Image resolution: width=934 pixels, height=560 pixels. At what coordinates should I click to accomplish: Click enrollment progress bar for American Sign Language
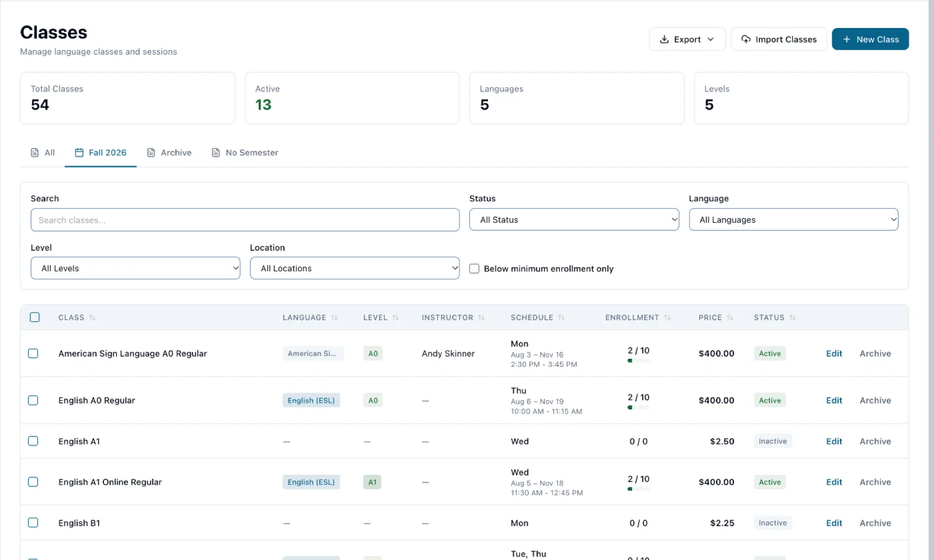pos(638,360)
